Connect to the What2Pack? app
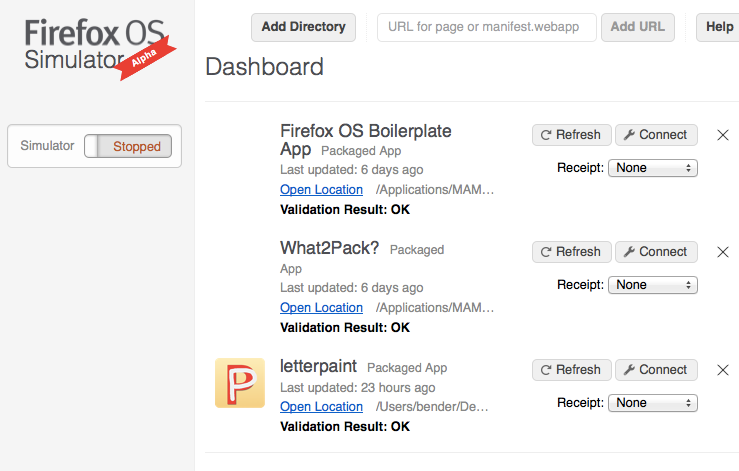Image resolution: width=739 pixels, height=471 pixels. 656,252
